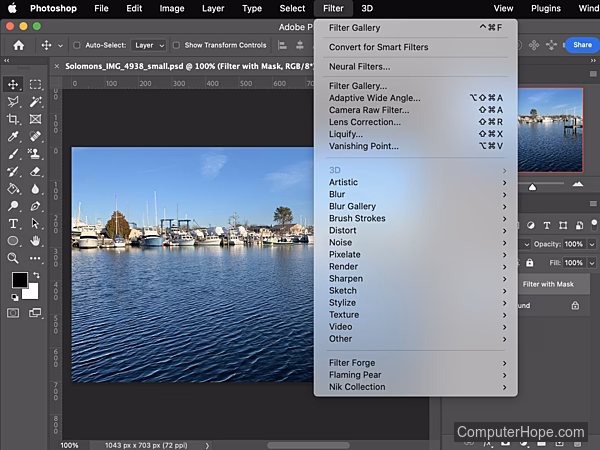Select the Ellipse shape tool
600x450 pixels.
point(13,241)
